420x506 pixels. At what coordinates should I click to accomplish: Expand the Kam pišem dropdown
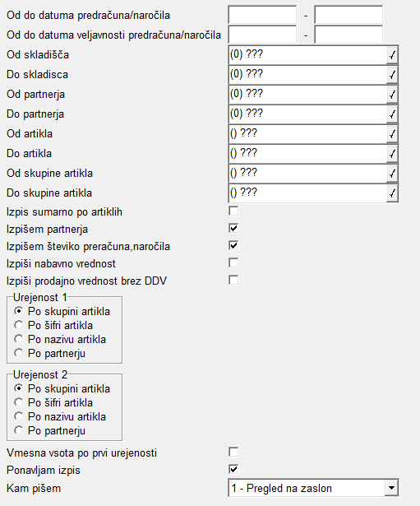391,488
